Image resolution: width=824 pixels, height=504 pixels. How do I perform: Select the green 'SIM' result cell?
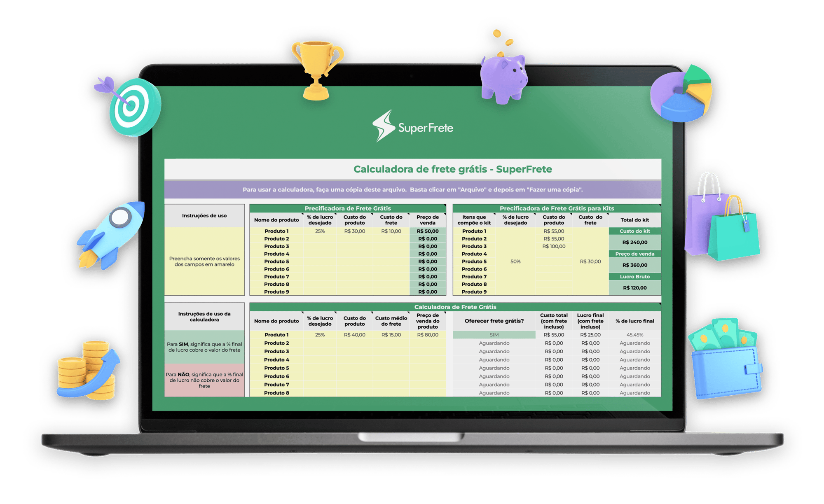[494, 335]
